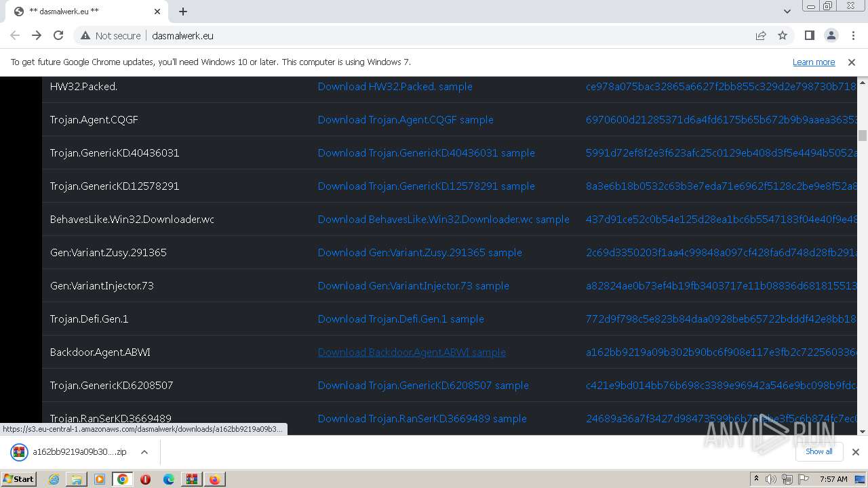Viewport: 868px width, 488px height.
Task: Download BehavesLike.Win32.Downloader.wc sample
Action: tap(443, 219)
